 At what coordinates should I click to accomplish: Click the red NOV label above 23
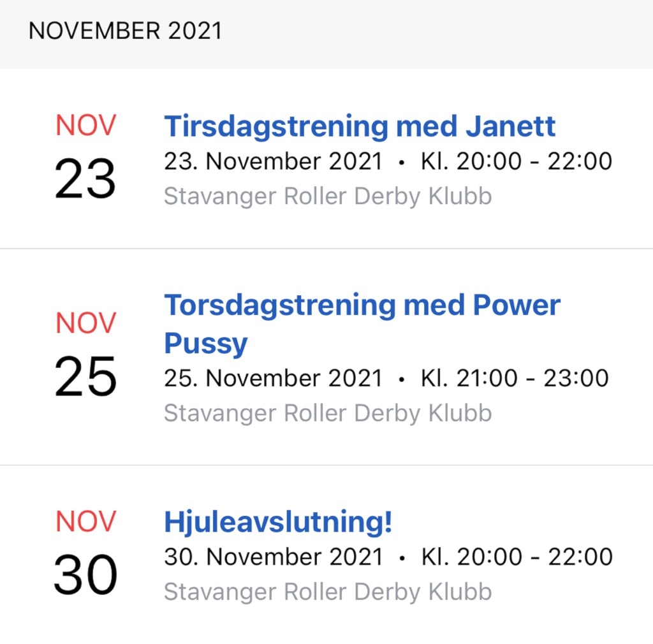[86, 126]
